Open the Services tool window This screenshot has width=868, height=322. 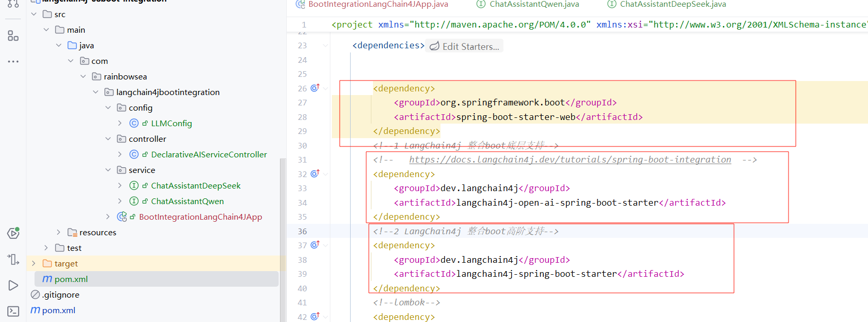click(13, 233)
